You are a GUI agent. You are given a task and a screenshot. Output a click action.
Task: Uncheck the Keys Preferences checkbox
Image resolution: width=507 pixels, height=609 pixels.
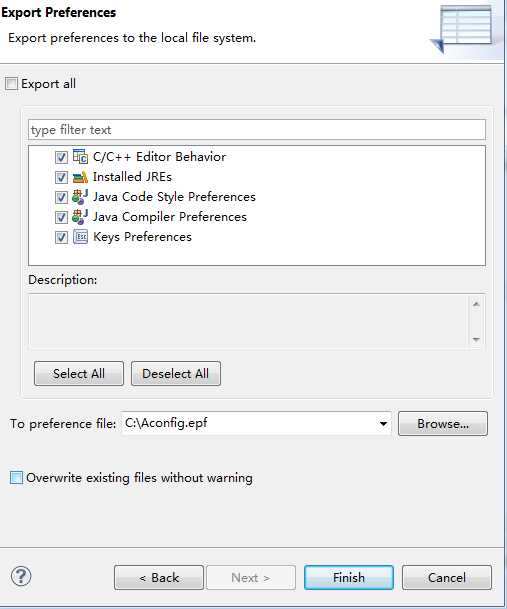61,237
